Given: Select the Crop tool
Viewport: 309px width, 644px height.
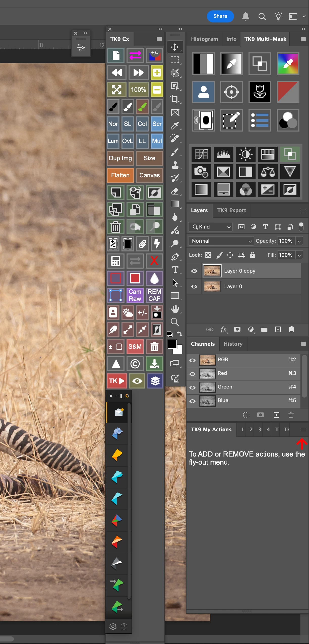Looking at the screenshot, I should click(175, 99).
